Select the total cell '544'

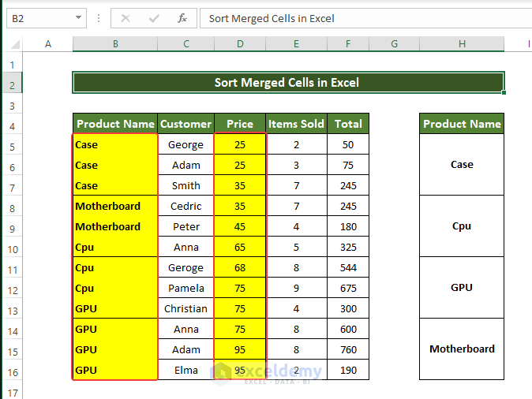click(x=348, y=267)
